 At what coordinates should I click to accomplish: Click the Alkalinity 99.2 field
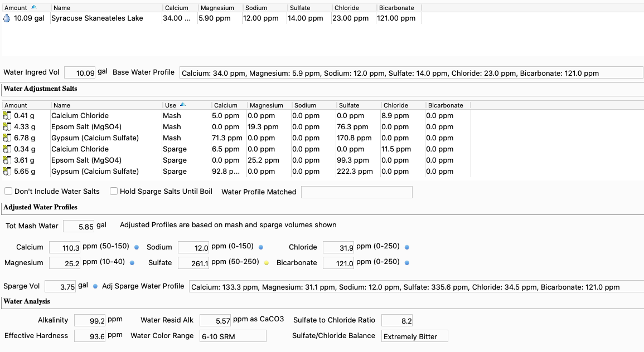90,320
